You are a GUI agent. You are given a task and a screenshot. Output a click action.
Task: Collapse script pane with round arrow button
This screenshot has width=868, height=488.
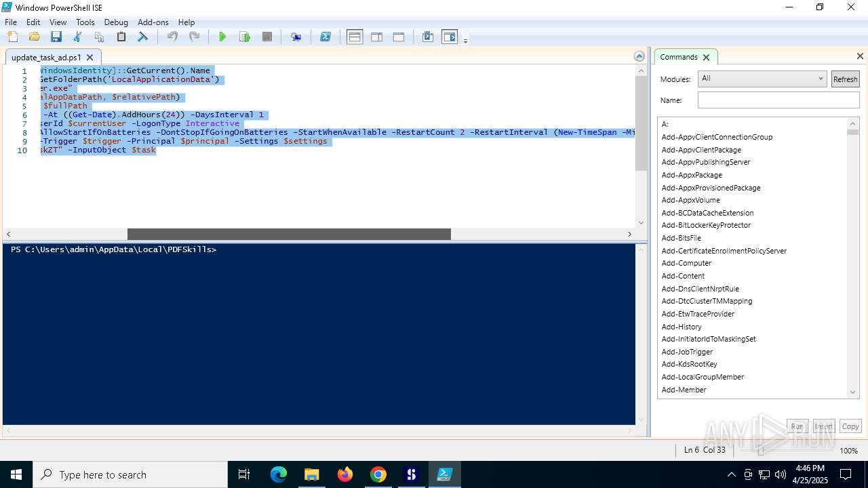tap(639, 57)
